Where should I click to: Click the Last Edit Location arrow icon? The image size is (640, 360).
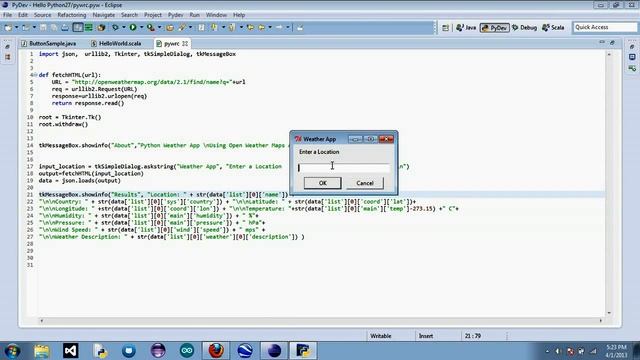click(x=250, y=28)
